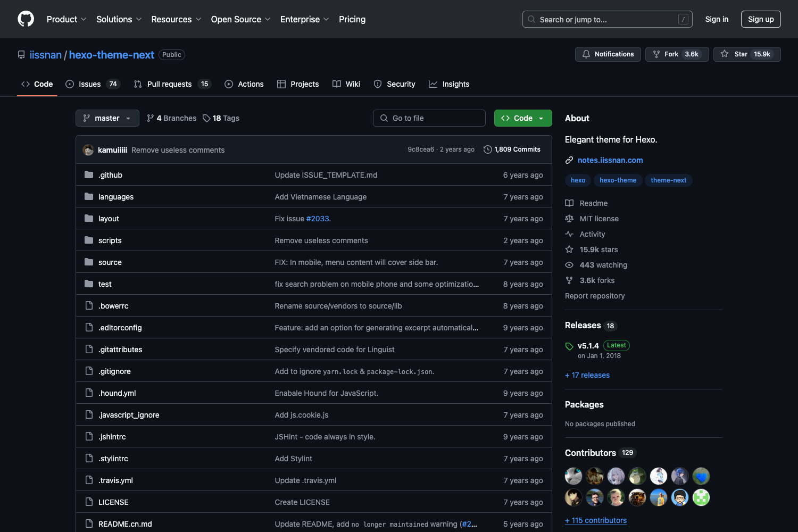798x532 pixels.
Task: Open the scripts folder name
Action: coord(110,240)
